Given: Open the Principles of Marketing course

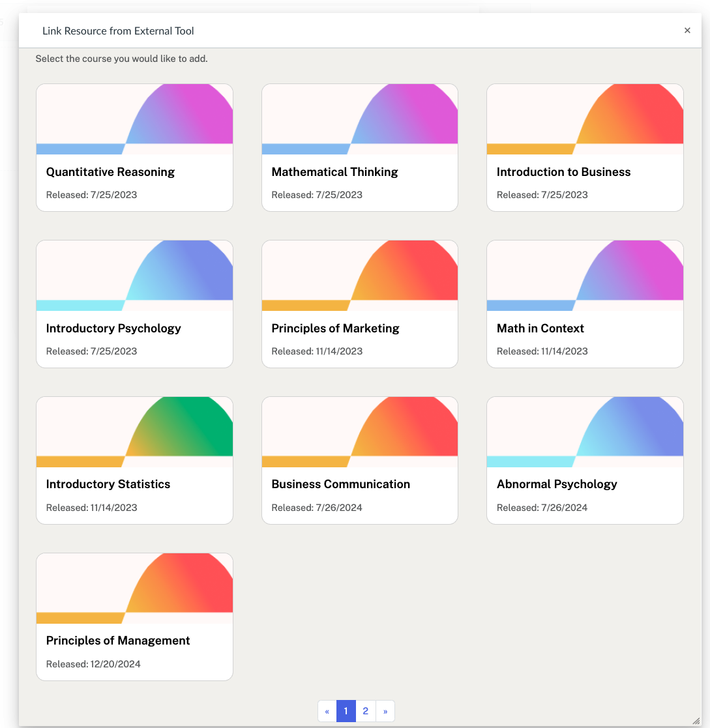Looking at the screenshot, I should point(359,304).
